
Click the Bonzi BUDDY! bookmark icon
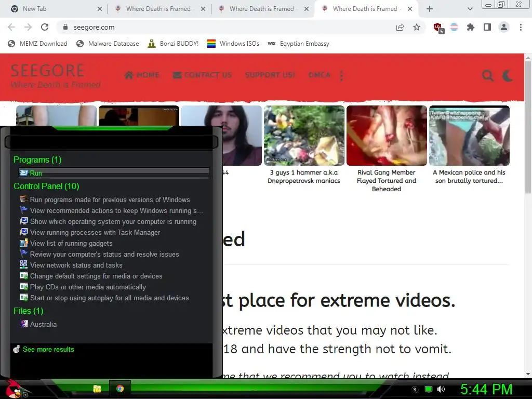152,44
